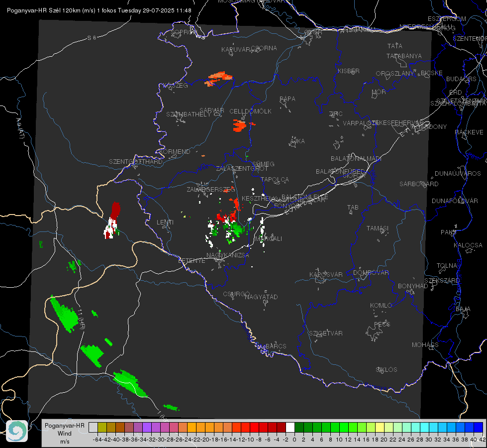Click the LETENYE label
487x448 pixels.
(x=192, y=261)
